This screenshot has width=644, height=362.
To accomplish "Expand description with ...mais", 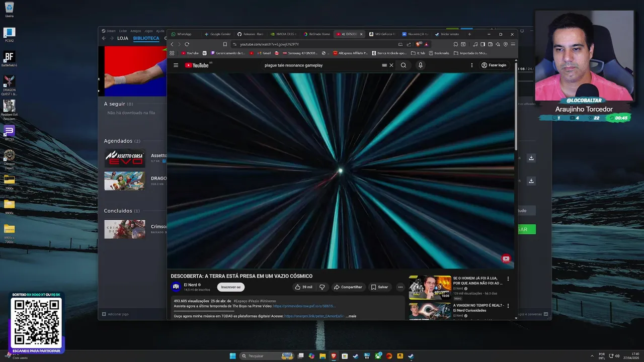I will 351,316.
